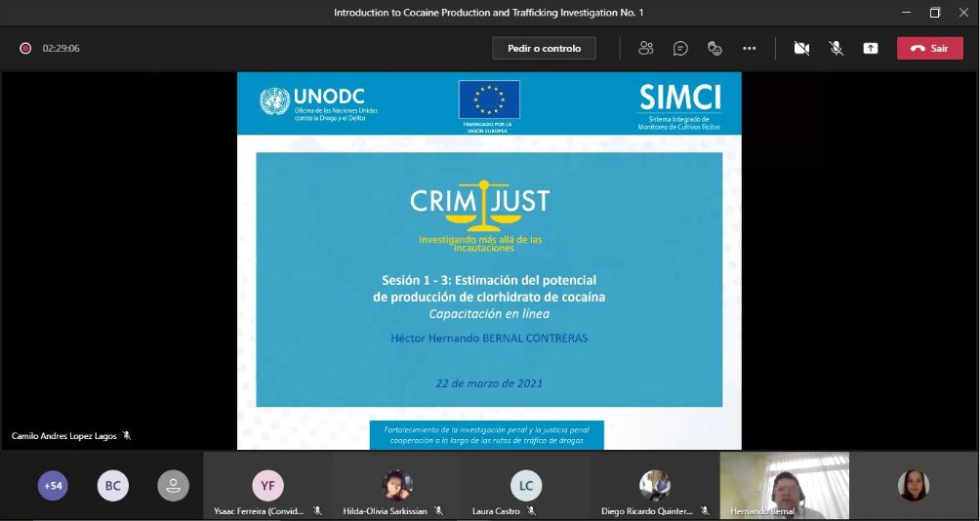Select Ysaac Ferreira participant tile

pos(267,487)
